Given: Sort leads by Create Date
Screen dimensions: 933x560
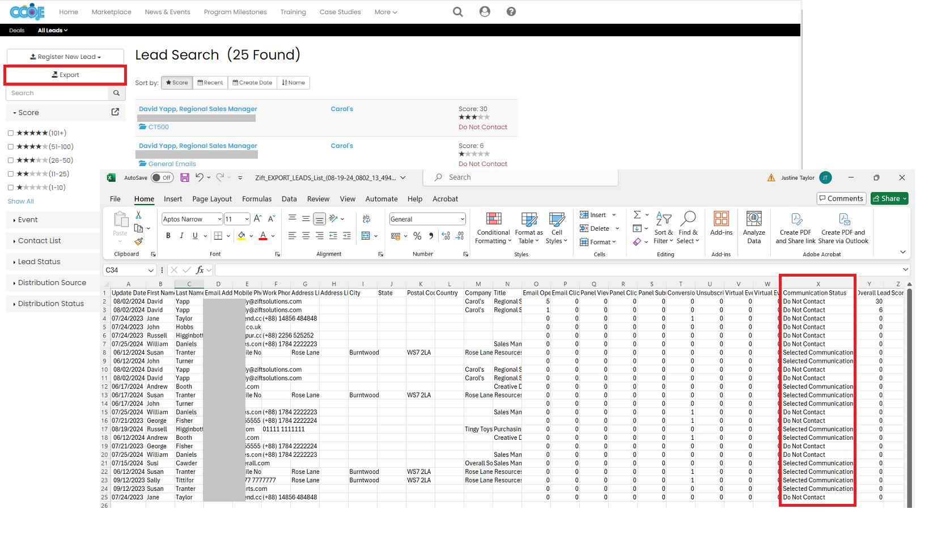Looking at the screenshot, I should 252,83.
